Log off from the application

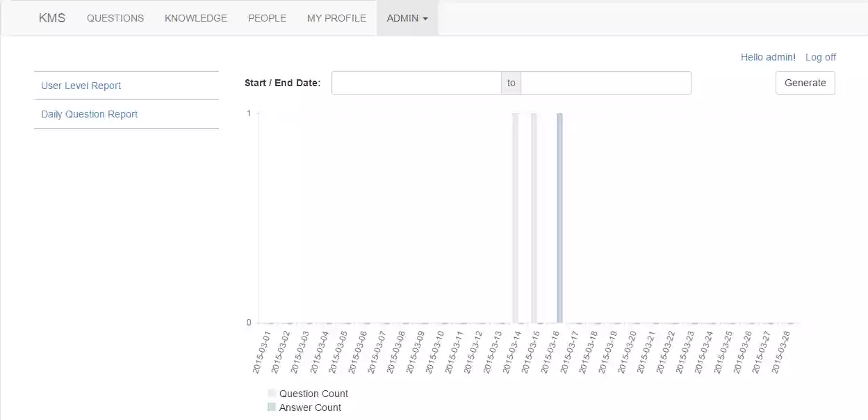point(821,57)
